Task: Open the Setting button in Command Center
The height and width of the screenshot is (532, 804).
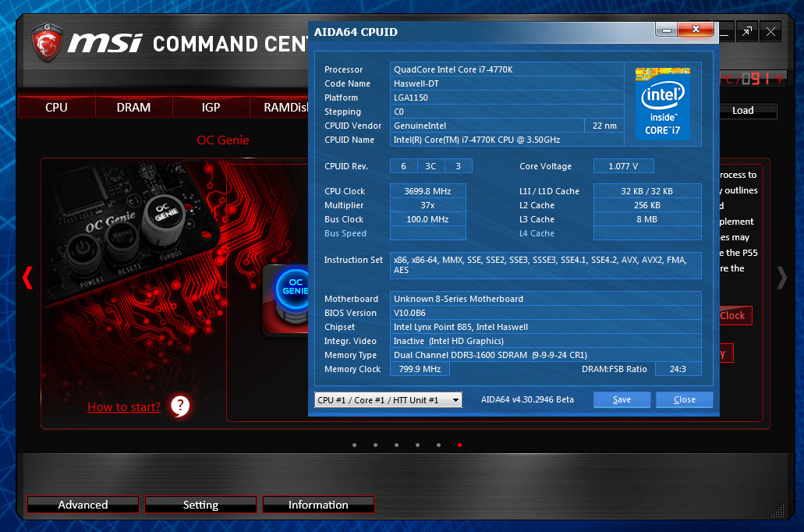Action: 200,505
